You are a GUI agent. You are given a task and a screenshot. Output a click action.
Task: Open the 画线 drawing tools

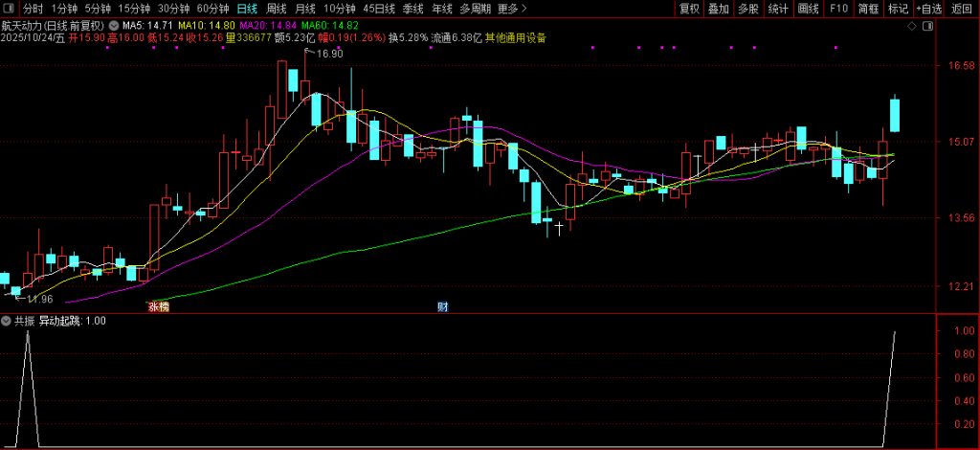pyautogui.click(x=809, y=9)
